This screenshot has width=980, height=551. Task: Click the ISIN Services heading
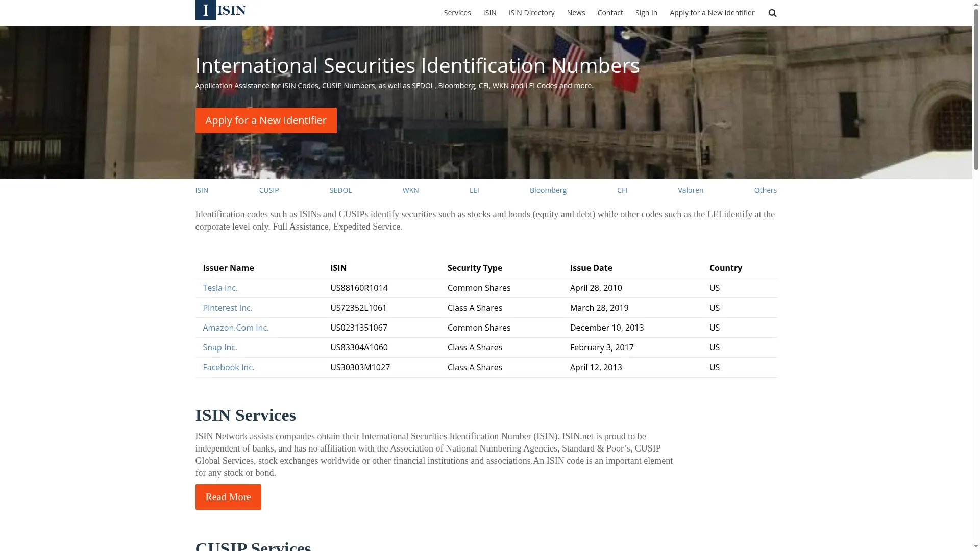(x=246, y=415)
